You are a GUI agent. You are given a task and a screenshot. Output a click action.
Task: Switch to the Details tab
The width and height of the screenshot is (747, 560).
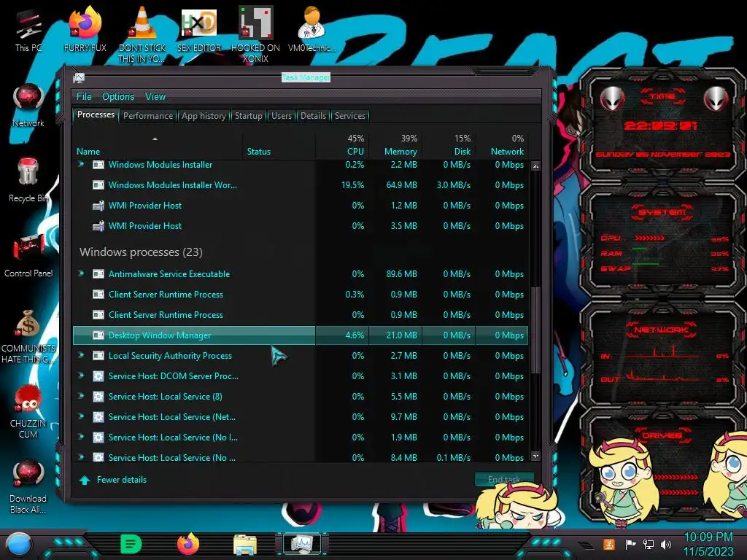[x=313, y=116]
